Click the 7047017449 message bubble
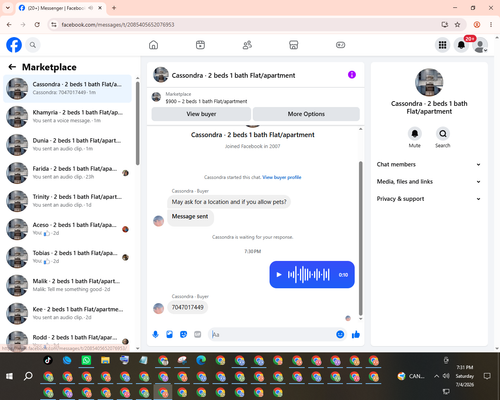Viewport: 500px width, 400px height. pos(188,307)
